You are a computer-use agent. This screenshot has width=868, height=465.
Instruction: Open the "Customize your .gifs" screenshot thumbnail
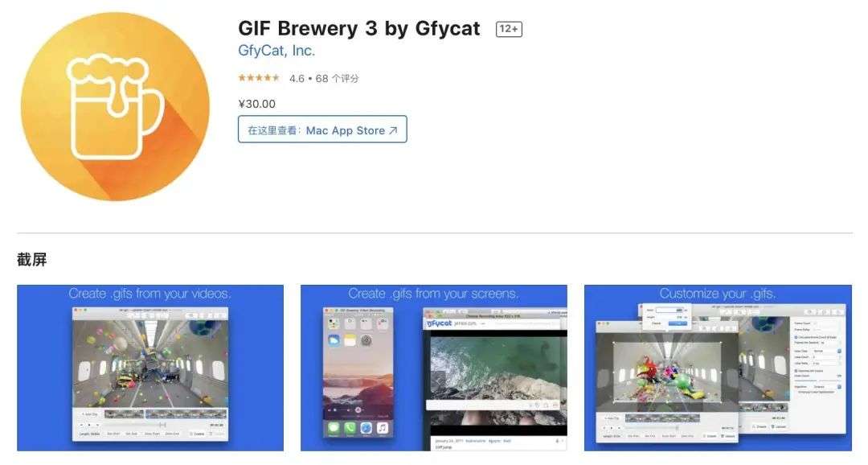(x=718, y=368)
